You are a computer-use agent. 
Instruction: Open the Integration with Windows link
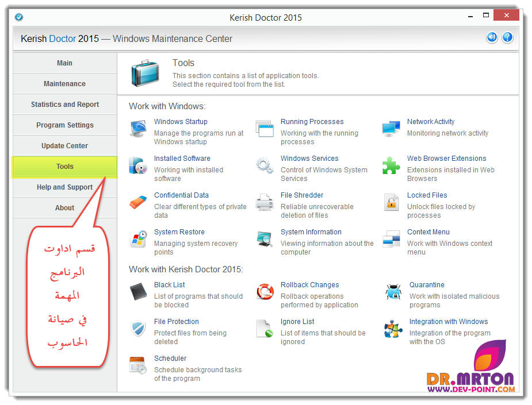pyautogui.click(x=448, y=322)
